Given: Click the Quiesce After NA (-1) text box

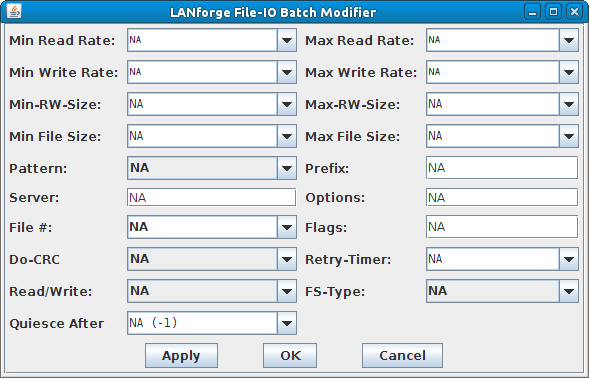Looking at the screenshot, I should pyautogui.click(x=202, y=323).
